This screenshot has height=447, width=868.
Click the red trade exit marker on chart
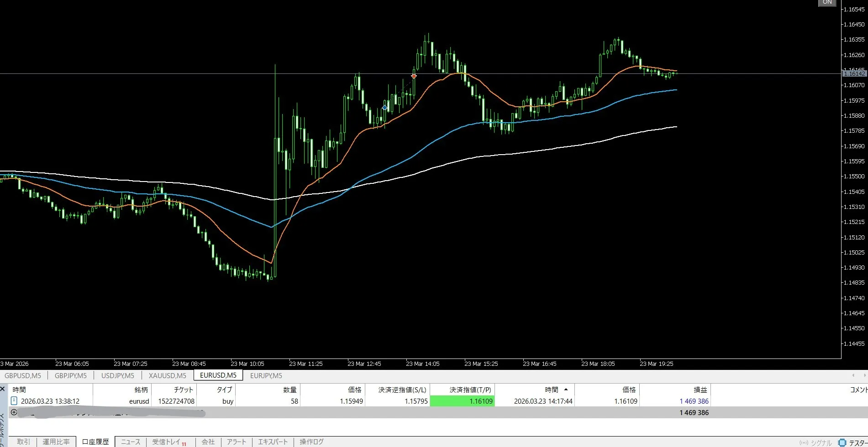point(414,76)
